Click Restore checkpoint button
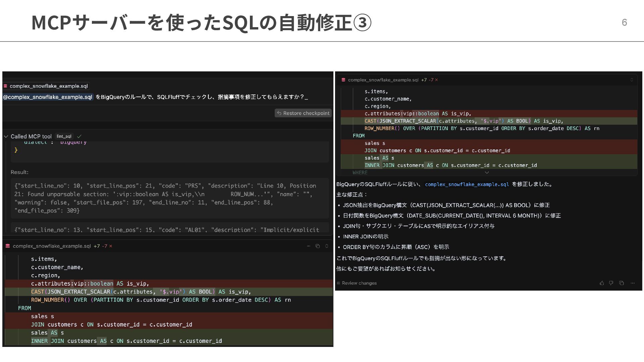The height and width of the screenshot is (362, 644). (x=303, y=113)
